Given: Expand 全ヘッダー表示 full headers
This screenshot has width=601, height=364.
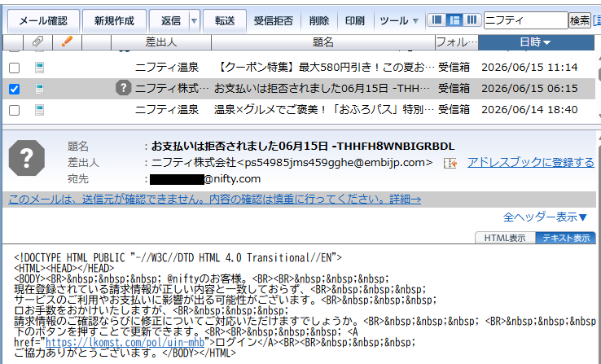Looking at the screenshot, I should pyautogui.click(x=545, y=217).
